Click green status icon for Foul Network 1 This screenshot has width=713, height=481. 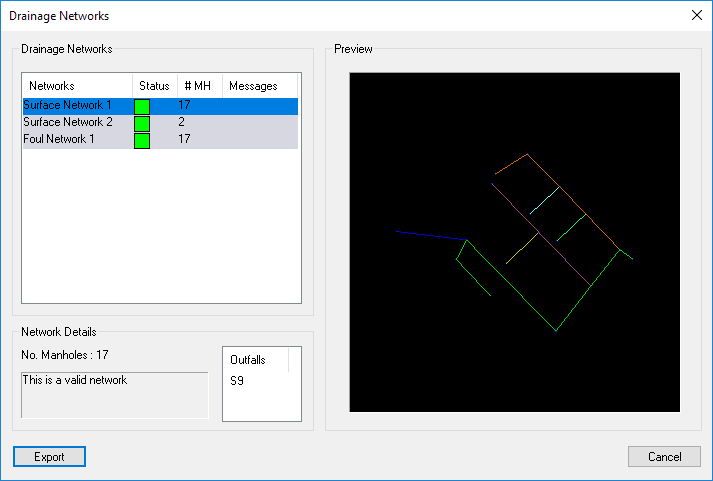click(x=142, y=140)
